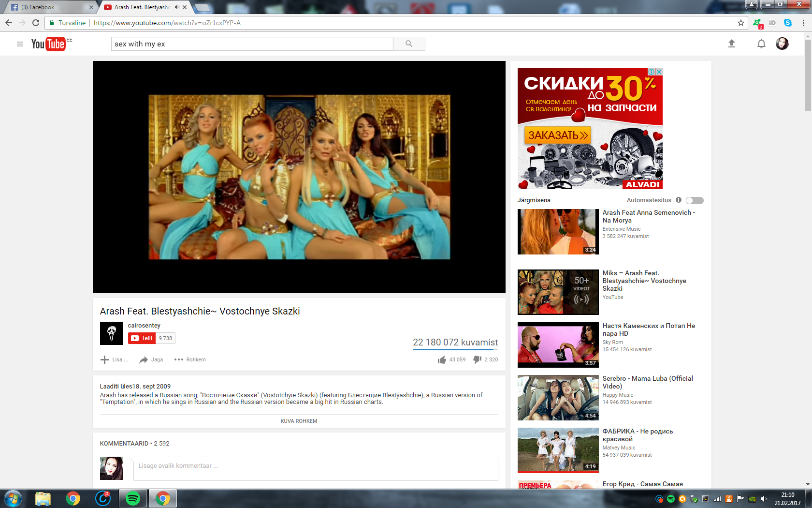Image resolution: width=812 pixels, height=508 pixels.
Task: Go to the YouTube home logo
Action: 48,44
